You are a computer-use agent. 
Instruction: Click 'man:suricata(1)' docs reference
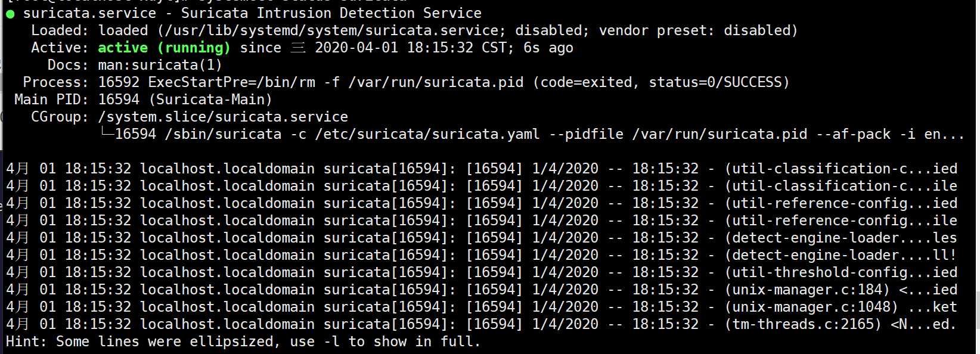click(x=160, y=65)
